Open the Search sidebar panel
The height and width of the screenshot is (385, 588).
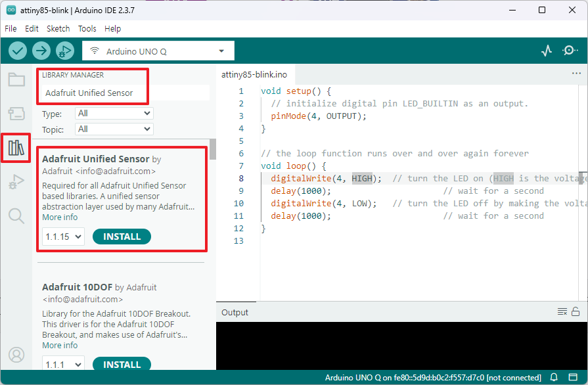click(x=16, y=215)
